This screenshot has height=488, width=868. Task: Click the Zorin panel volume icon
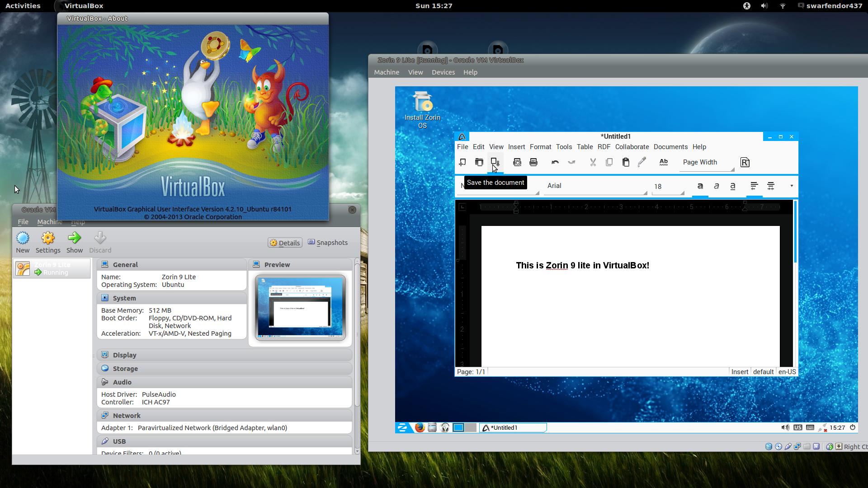point(785,427)
